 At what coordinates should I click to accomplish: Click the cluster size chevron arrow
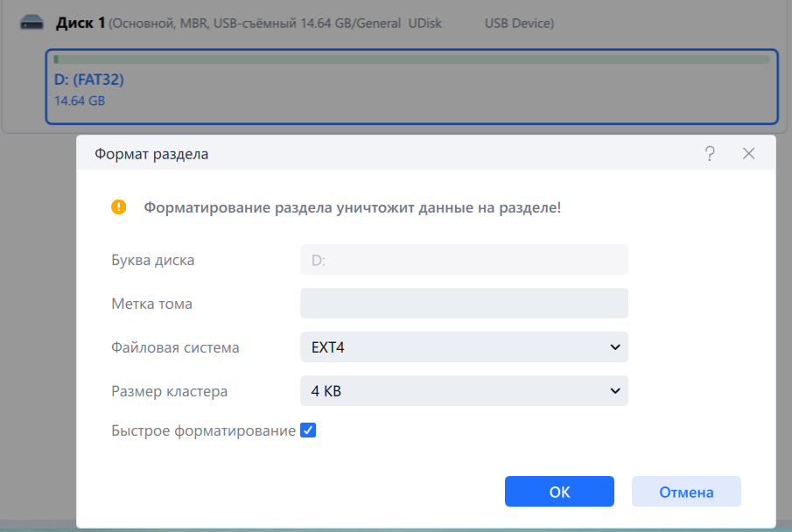pos(615,390)
